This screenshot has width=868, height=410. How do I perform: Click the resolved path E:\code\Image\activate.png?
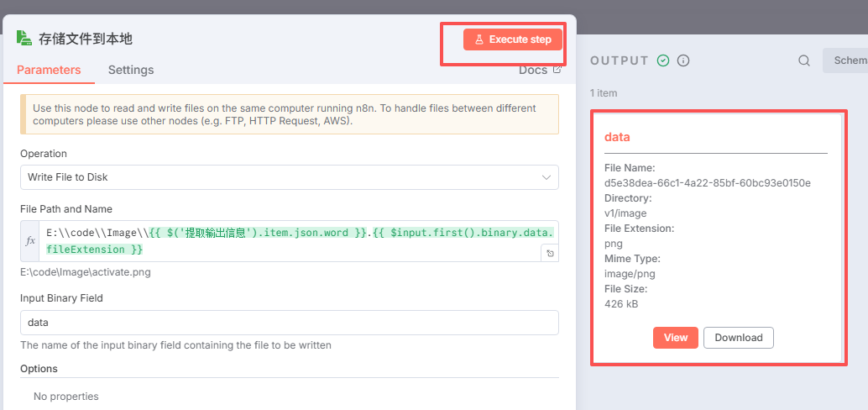click(86, 272)
